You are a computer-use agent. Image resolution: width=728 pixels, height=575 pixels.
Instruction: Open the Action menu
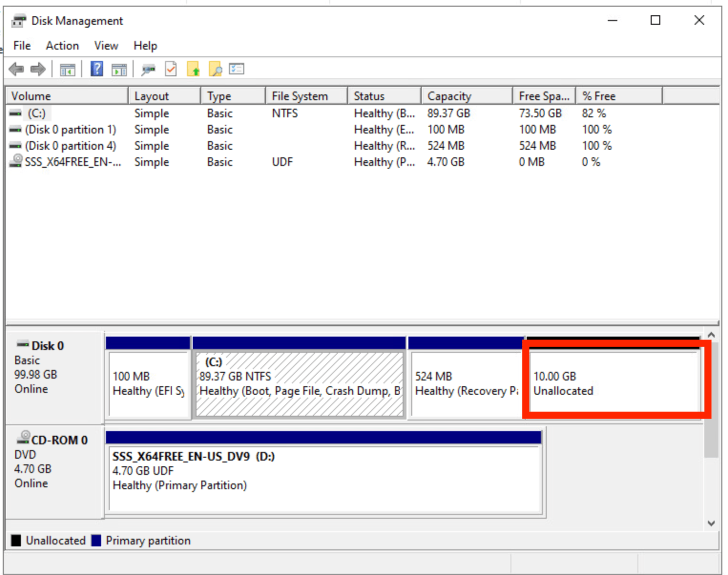[x=62, y=45]
